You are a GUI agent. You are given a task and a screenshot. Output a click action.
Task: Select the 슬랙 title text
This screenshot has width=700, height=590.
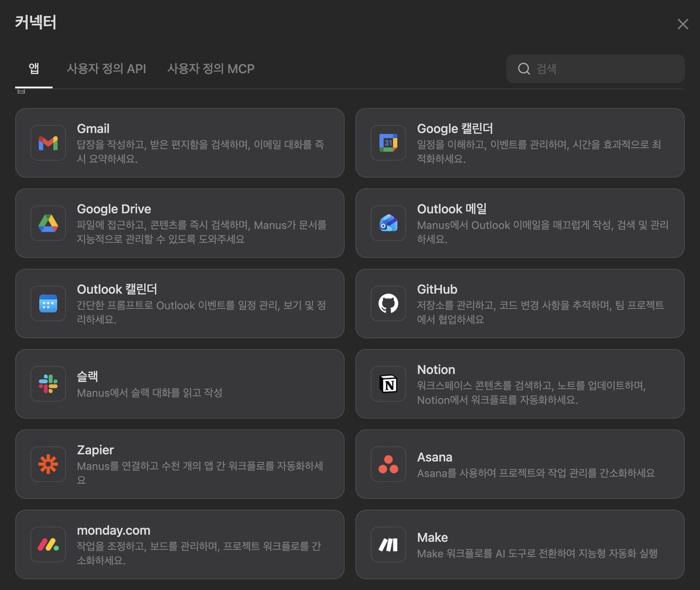[x=87, y=377]
